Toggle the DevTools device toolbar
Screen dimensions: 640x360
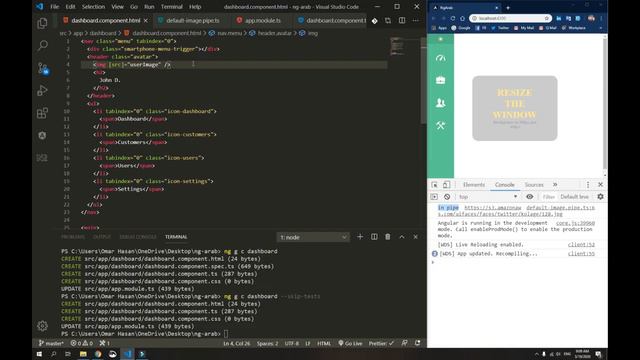(446, 185)
